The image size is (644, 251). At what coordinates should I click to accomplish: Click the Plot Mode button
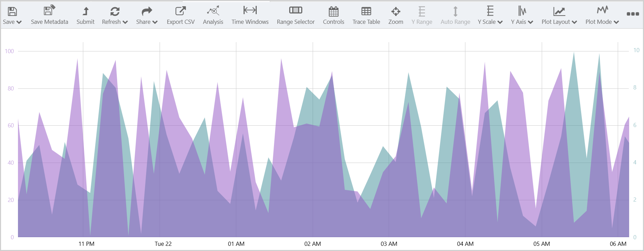602,16
